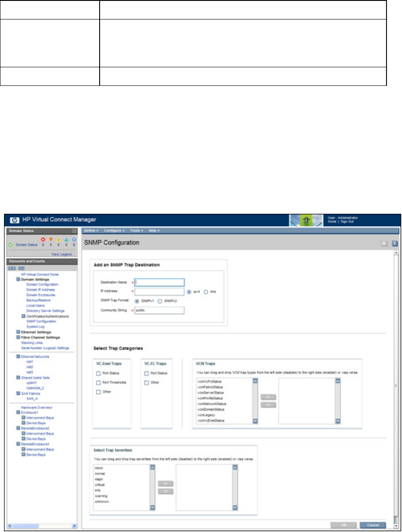402x532 pixels.
Task: Check Port Status under VC-Enet Traps
Action: (x=99, y=374)
